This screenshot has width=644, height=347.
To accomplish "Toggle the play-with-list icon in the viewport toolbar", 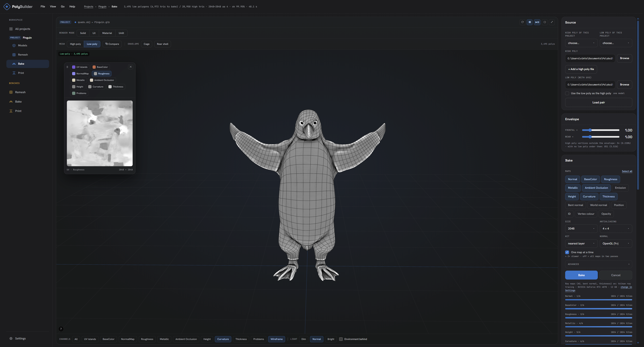I will (x=537, y=22).
